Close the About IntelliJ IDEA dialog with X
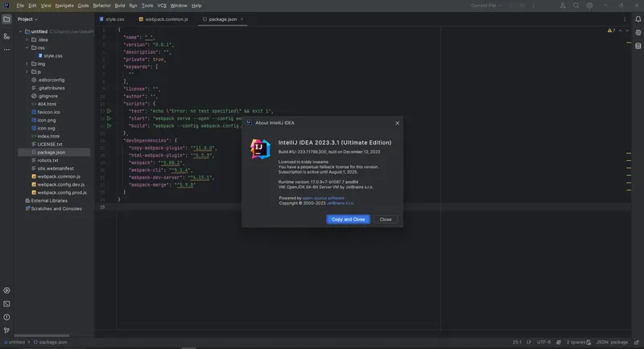The height and width of the screenshot is (349, 644). pyautogui.click(x=397, y=123)
